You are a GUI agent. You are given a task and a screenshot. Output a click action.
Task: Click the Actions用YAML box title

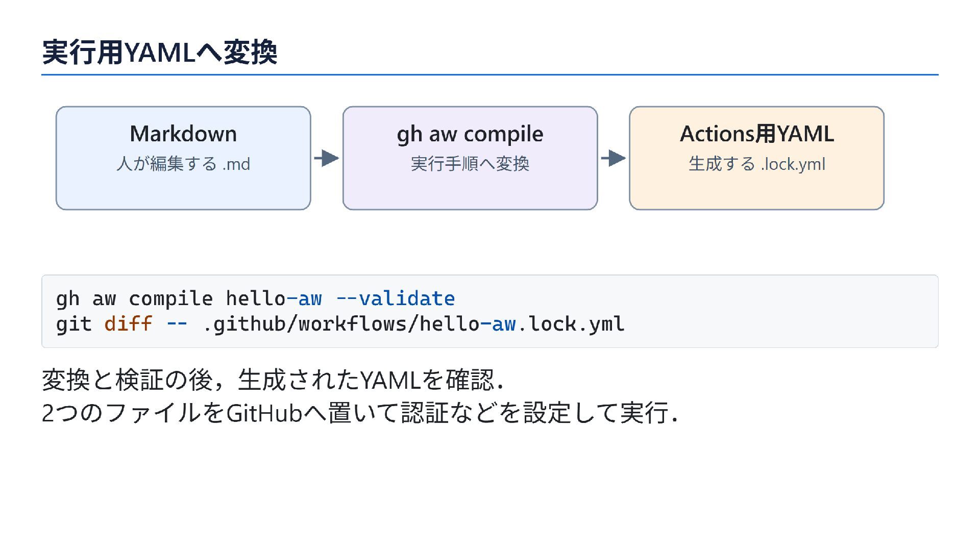(757, 134)
